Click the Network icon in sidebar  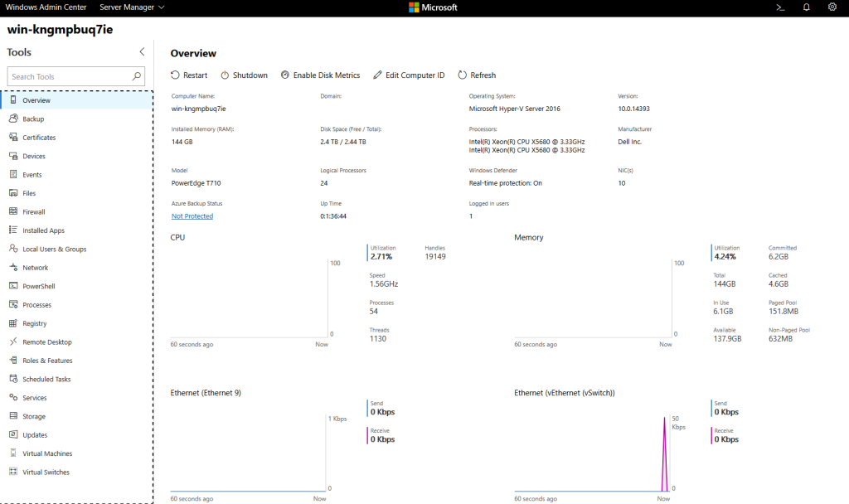(13, 268)
